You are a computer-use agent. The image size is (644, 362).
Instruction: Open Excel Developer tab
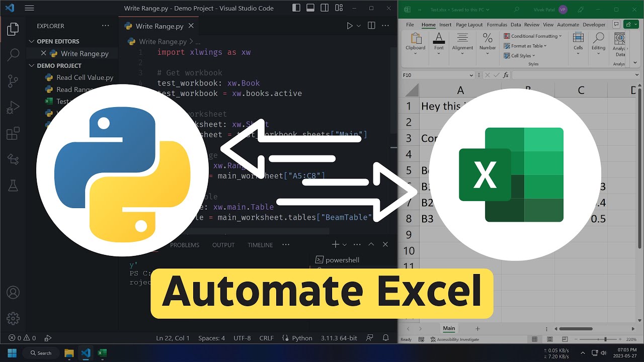click(x=594, y=25)
